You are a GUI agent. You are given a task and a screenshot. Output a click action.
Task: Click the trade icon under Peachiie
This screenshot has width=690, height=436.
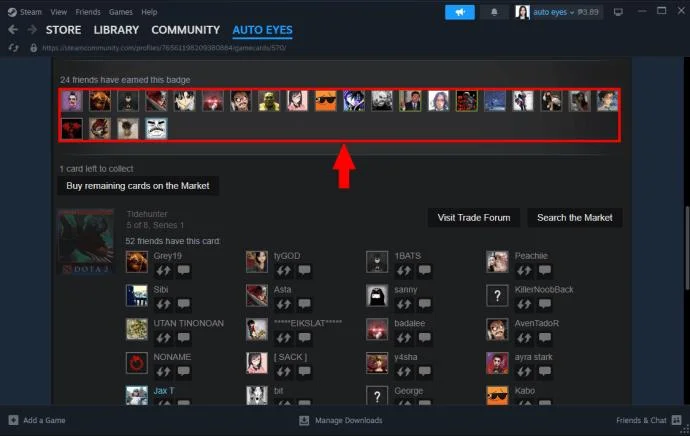click(x=524, y=271)
